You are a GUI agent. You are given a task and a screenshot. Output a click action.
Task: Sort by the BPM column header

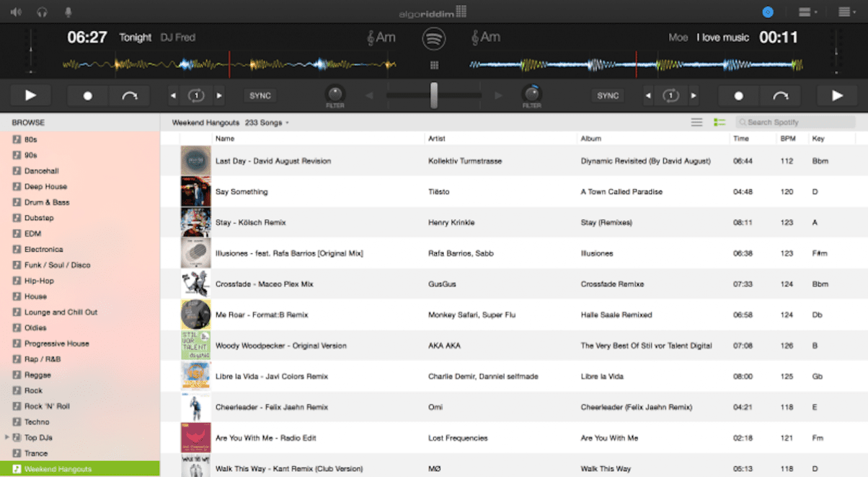791,139
